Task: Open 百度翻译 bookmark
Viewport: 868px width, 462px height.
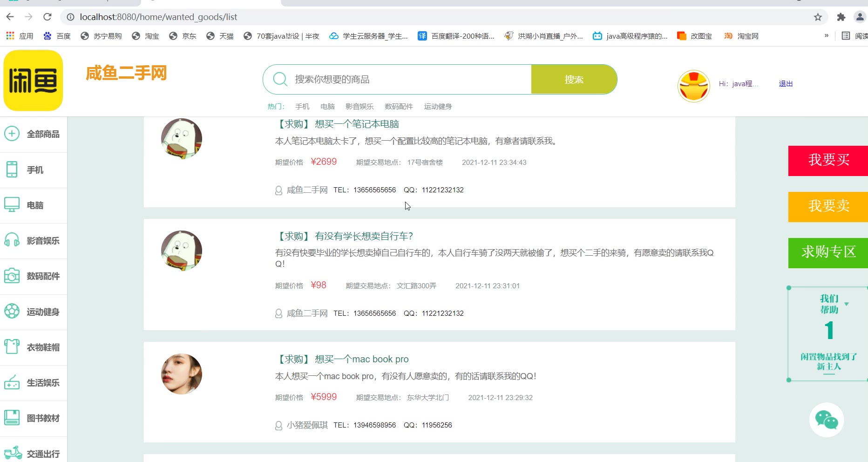Action: point(456,36)
